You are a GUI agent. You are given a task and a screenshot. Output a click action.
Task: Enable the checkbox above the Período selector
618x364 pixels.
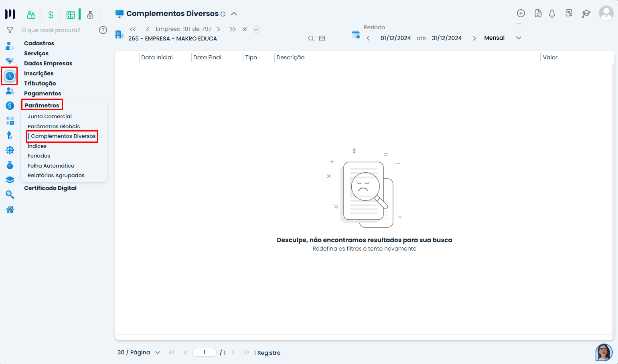click(519, 26)
